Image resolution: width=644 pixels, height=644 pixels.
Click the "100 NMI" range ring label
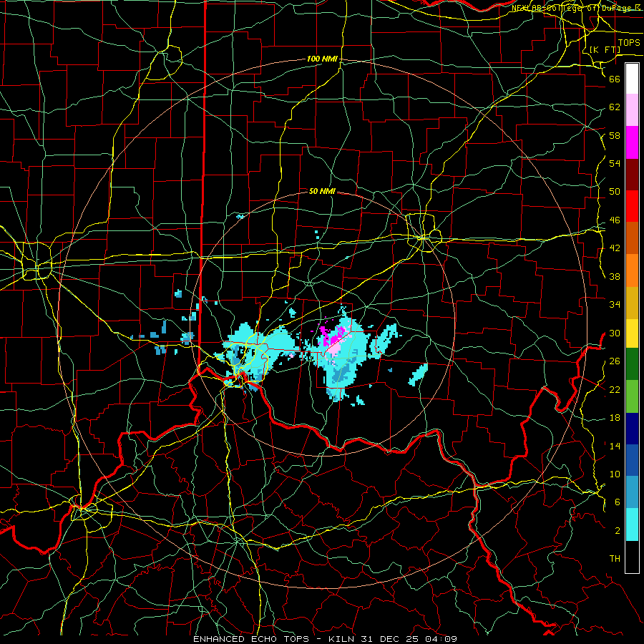tap(322, 59)
